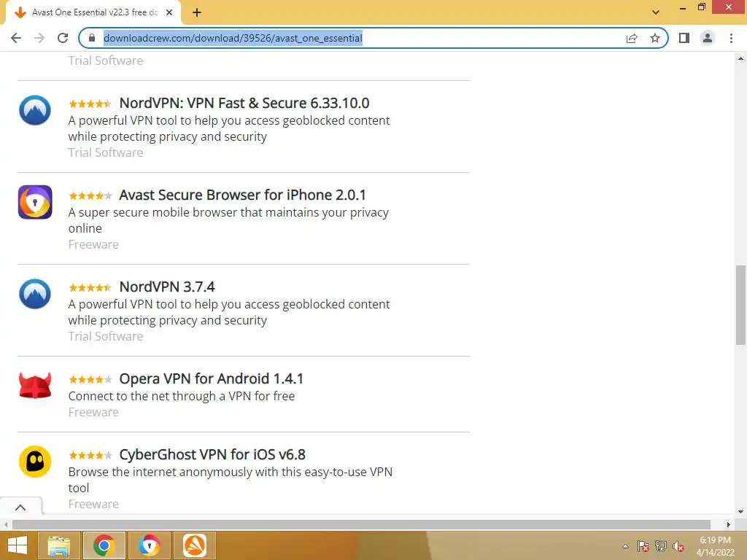Go back to the previous page
Viewport: 747px width, 560px height.
pyautogui.click(x=16, y=38)
